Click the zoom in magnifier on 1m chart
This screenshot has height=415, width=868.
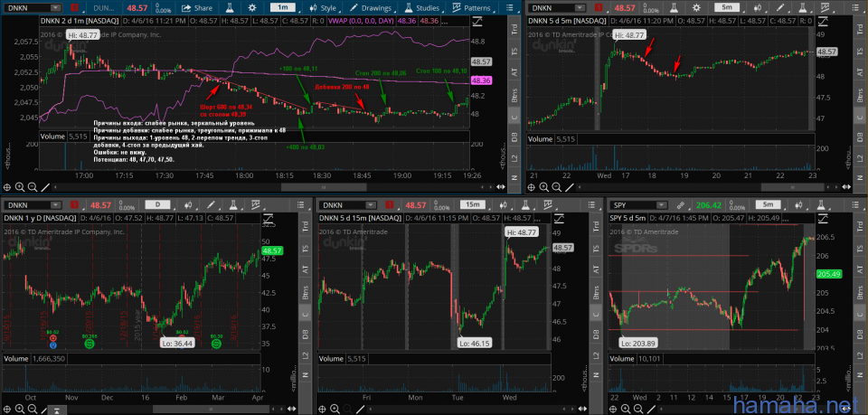tap(20, 187)
